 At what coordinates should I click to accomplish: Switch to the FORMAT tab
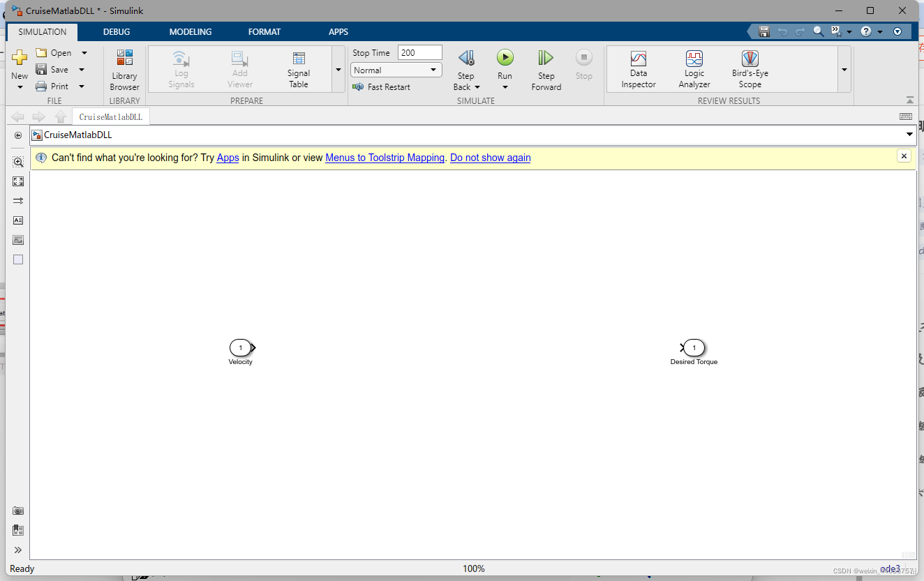(x=264, y=31)
